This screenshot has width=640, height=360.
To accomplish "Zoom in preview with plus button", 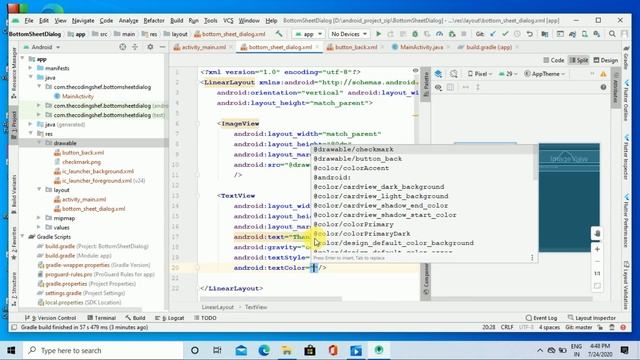I will [597, 249].
